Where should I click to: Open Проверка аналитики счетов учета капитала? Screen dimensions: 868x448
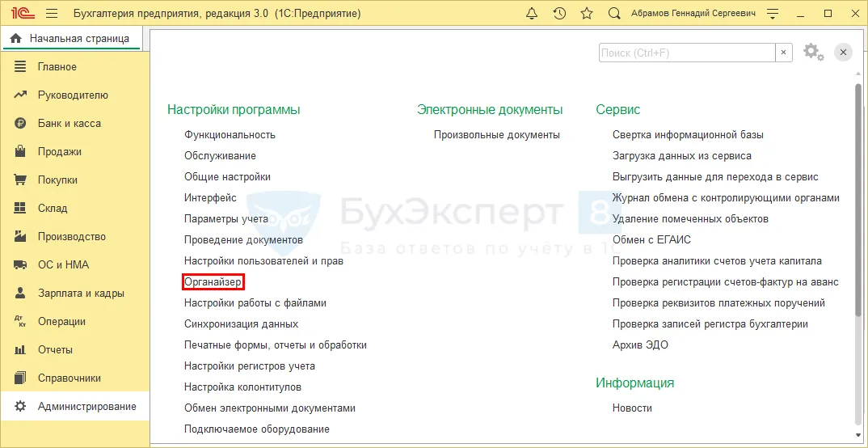coord(718,261)
